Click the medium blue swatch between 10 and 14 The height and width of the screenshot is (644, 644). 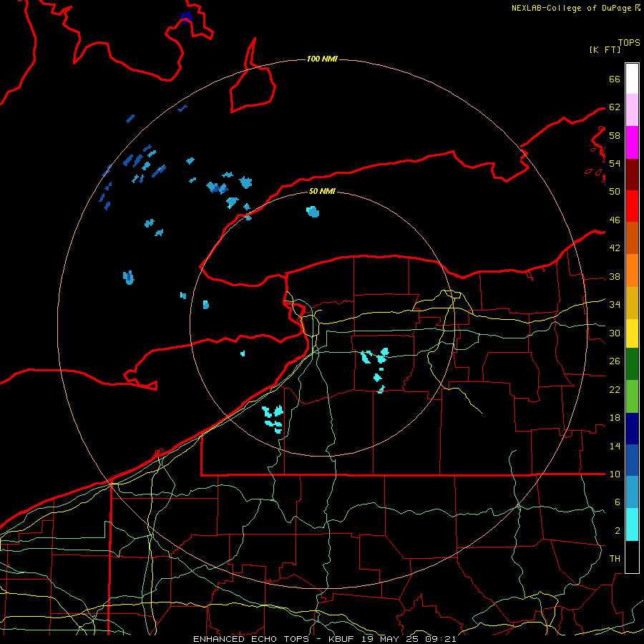click(x=632, y=460)
